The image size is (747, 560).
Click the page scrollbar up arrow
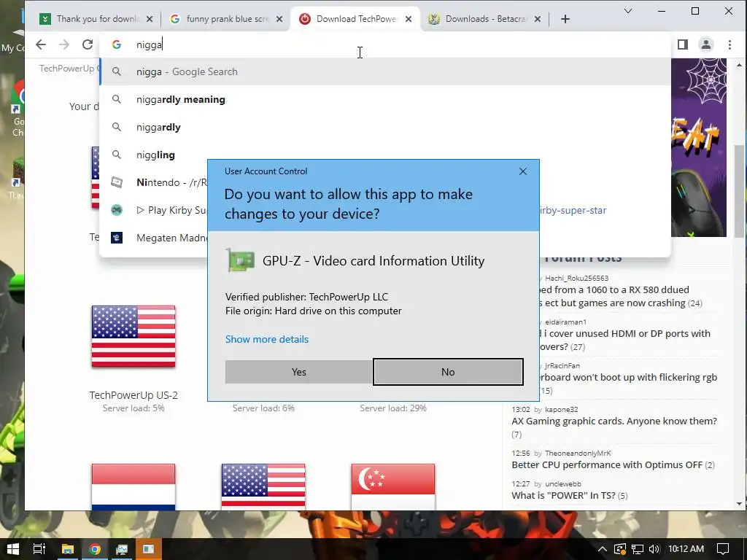pyautogui.click(x=739, y=65)
